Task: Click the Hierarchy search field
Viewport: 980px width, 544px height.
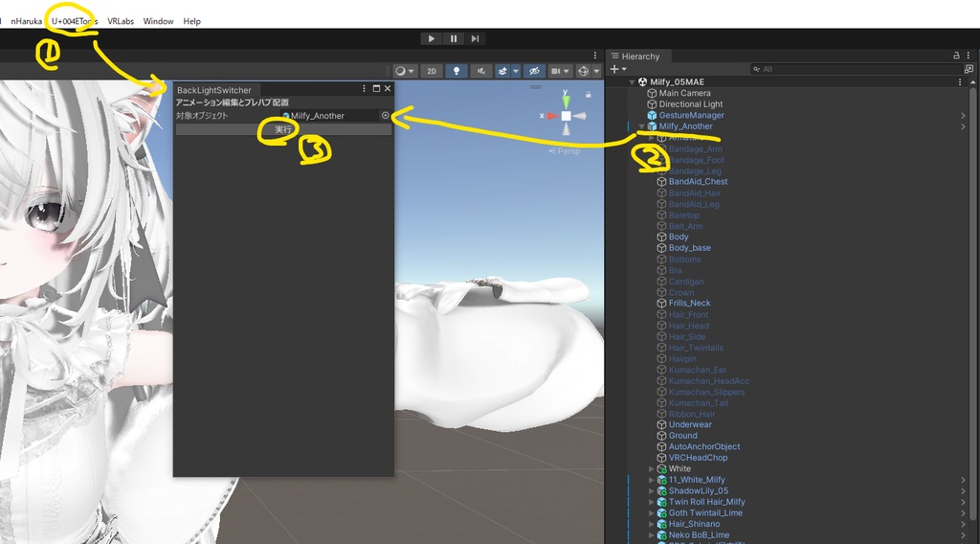Action: (x=857, y=69)
